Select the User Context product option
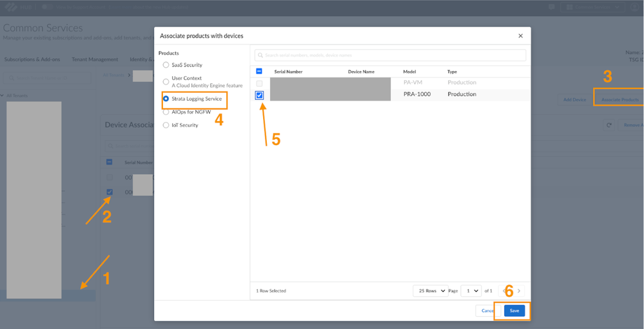644x329 pixels. pyautogui.click(x=166, y=82)
